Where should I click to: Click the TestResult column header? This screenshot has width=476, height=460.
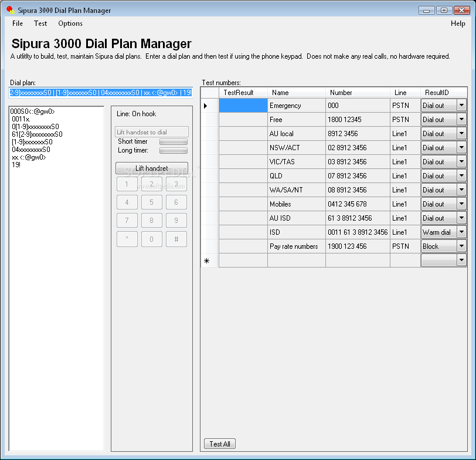[x=243, y=93]
